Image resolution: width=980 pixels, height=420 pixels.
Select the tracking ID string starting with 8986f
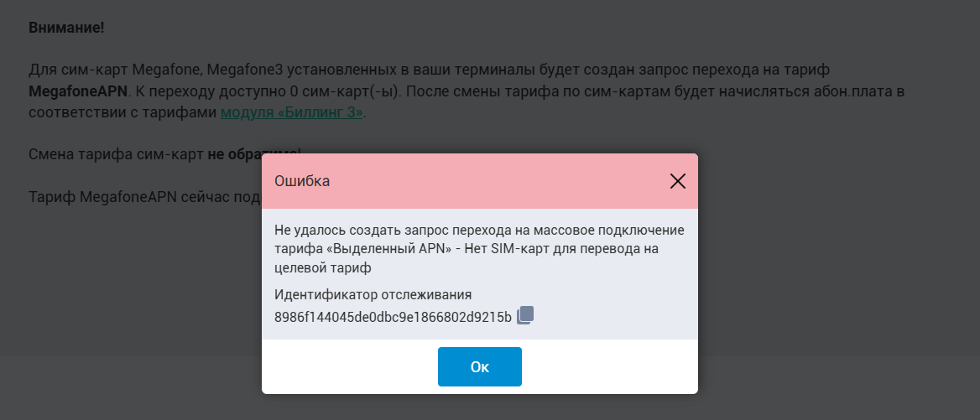pos(393,317)
